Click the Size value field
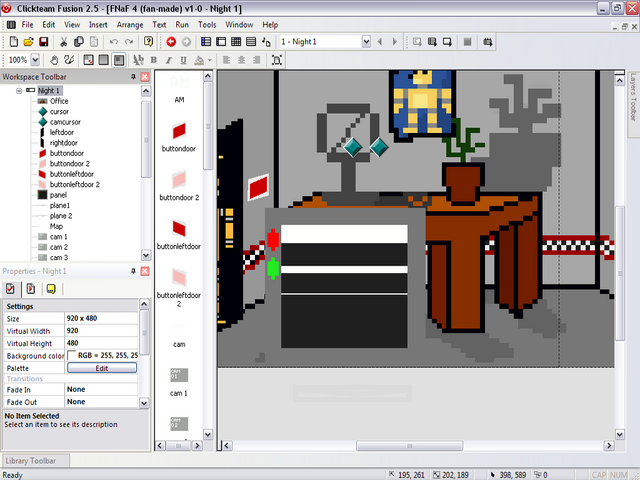Image resolution: width=640 pixels, height=480 pixels. click(101, 318)
